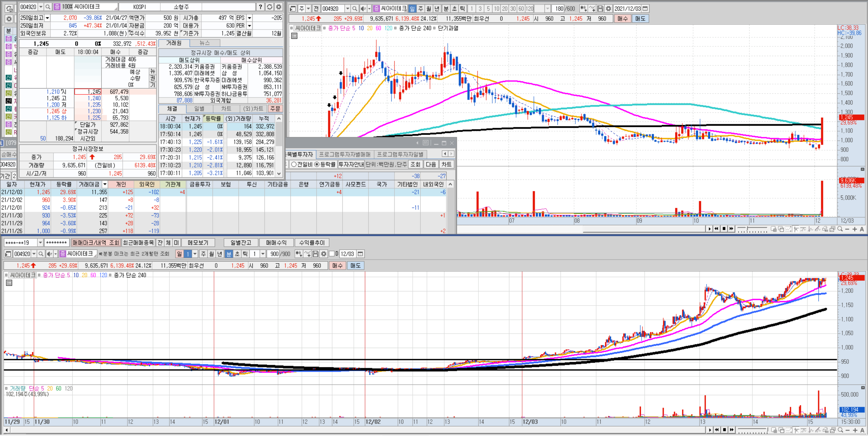Click 일별잔고 button
Image resolution: width=868 pixels, height=436 pixels.
click(241, 243)
